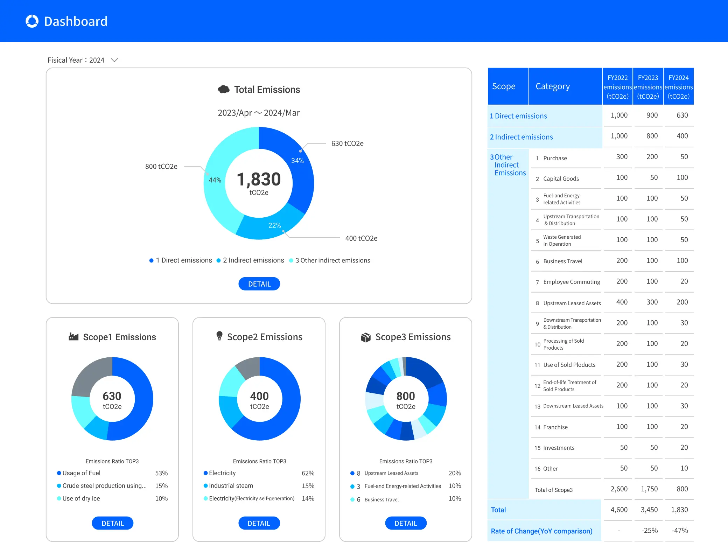728x560 pixels.
Task: Open the Fiscal Year 2024 dropdown arrow
Action: click(114, 60)
